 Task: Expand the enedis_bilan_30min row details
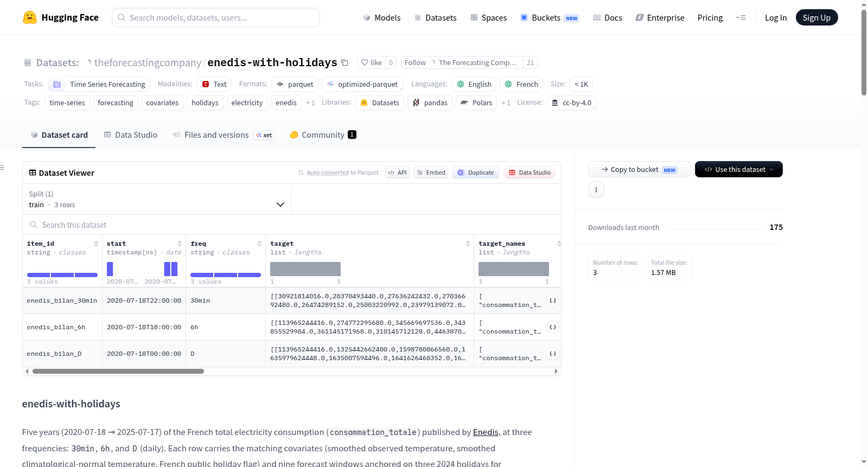click(553, 300)
